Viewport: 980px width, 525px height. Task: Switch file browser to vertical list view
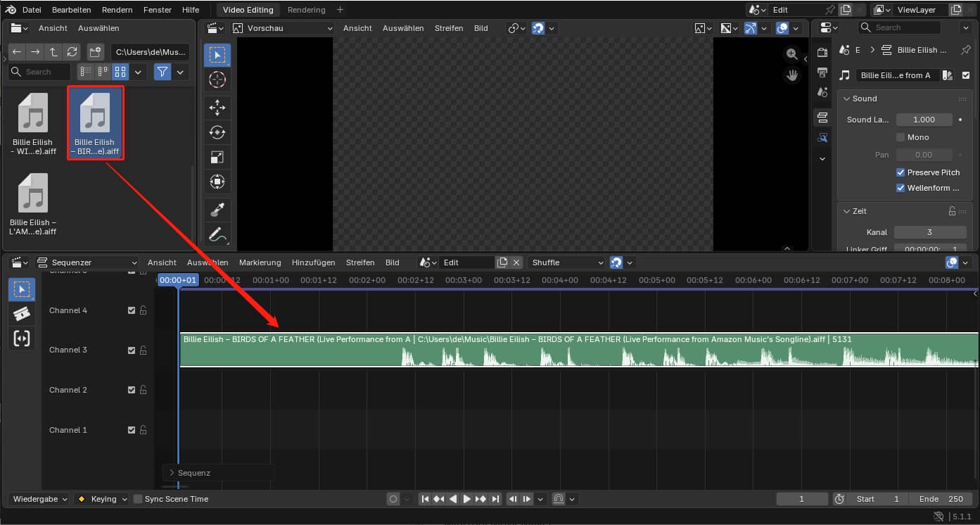click(86, 72)
